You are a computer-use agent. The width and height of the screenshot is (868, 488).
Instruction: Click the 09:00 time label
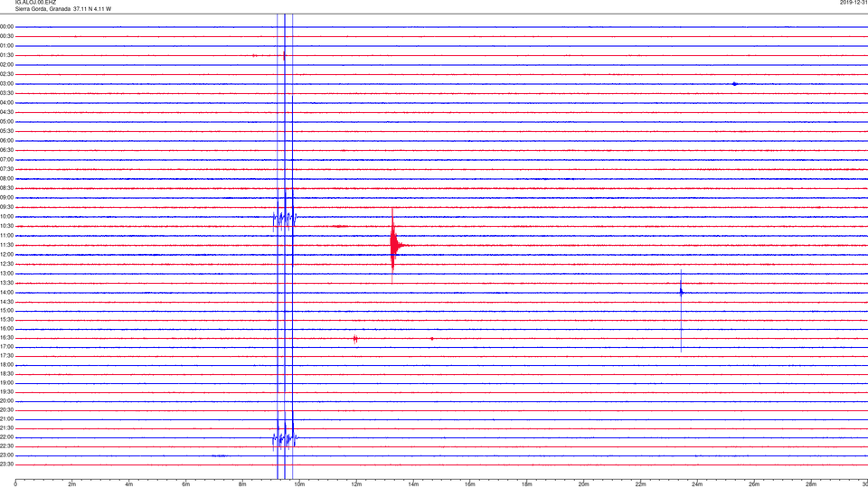coord(6,198)
